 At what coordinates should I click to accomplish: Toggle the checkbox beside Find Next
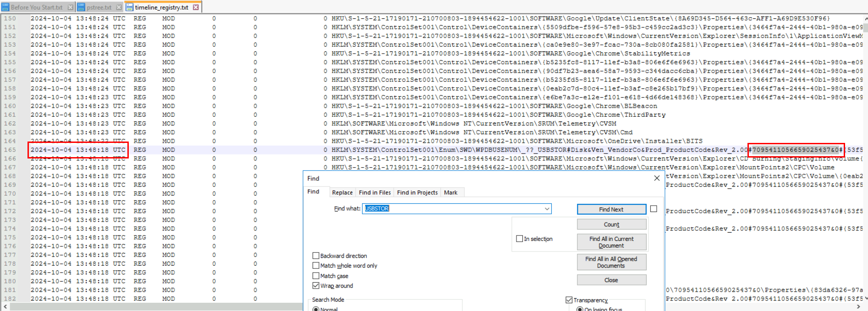coord(654,209)
